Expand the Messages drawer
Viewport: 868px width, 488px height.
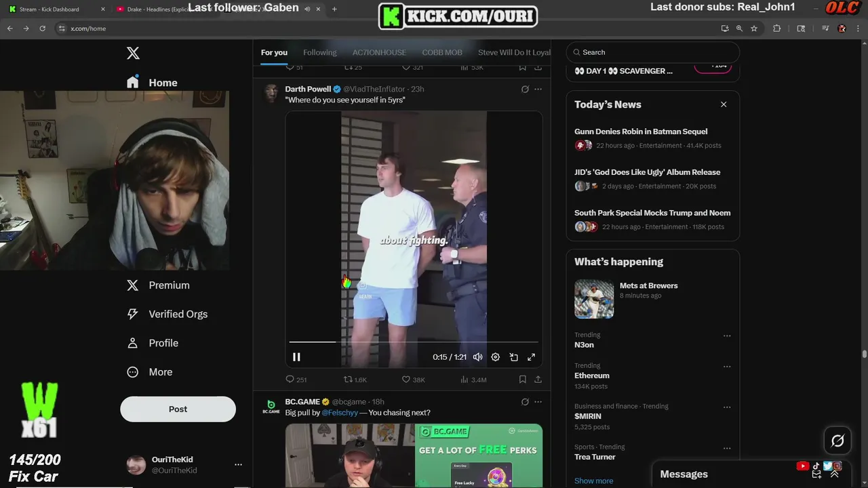834,474
